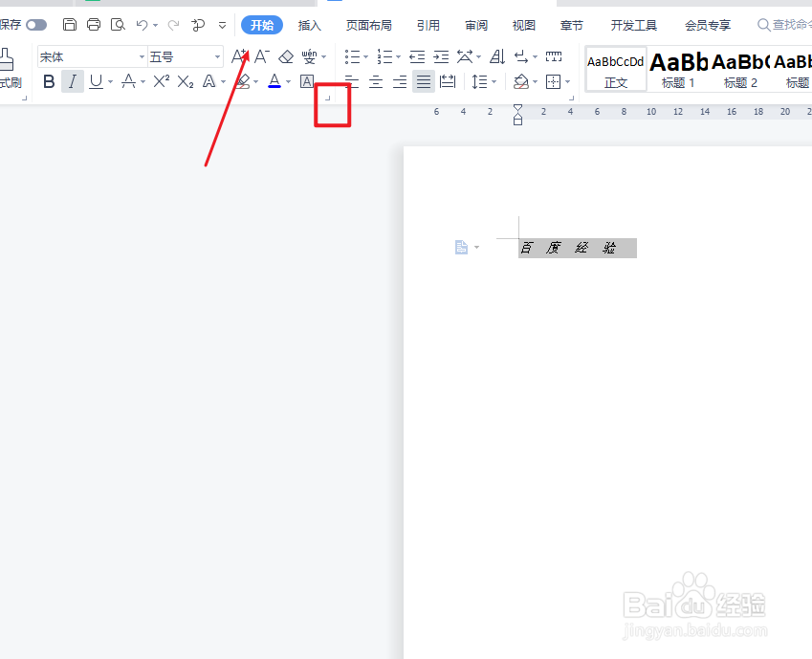Screen dimensions: 812x659
Task: Open 审阅 tab
Action: (476, 25)
